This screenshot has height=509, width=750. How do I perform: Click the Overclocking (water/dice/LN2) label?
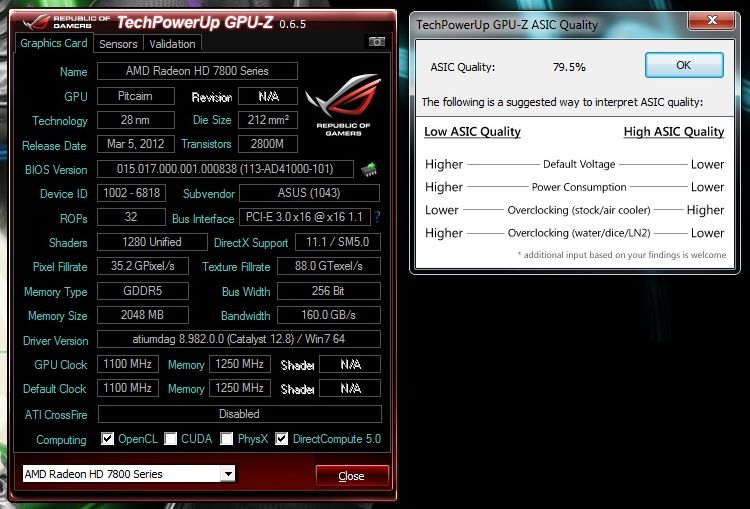(x=579, y=233)
